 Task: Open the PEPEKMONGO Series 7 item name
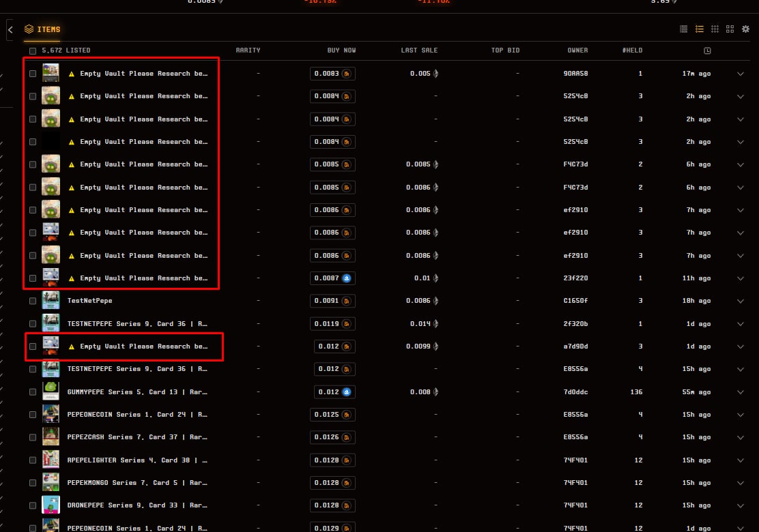(137, 483)
